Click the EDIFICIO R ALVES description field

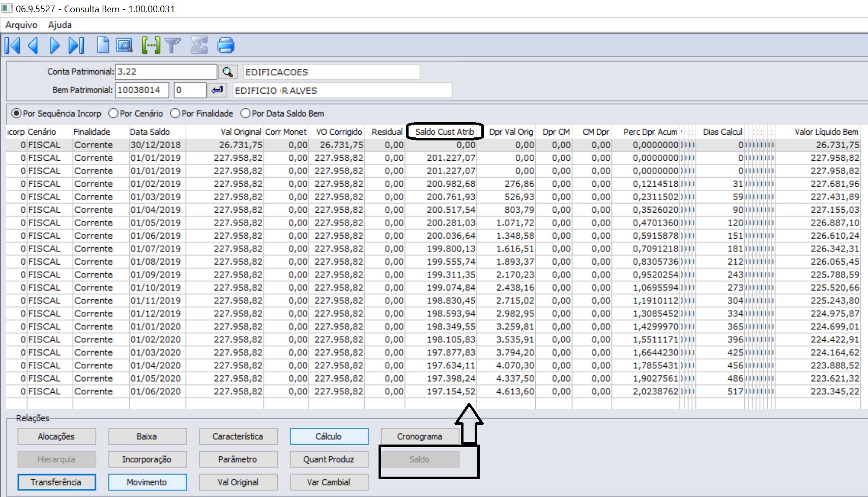(x=342, y=91)
